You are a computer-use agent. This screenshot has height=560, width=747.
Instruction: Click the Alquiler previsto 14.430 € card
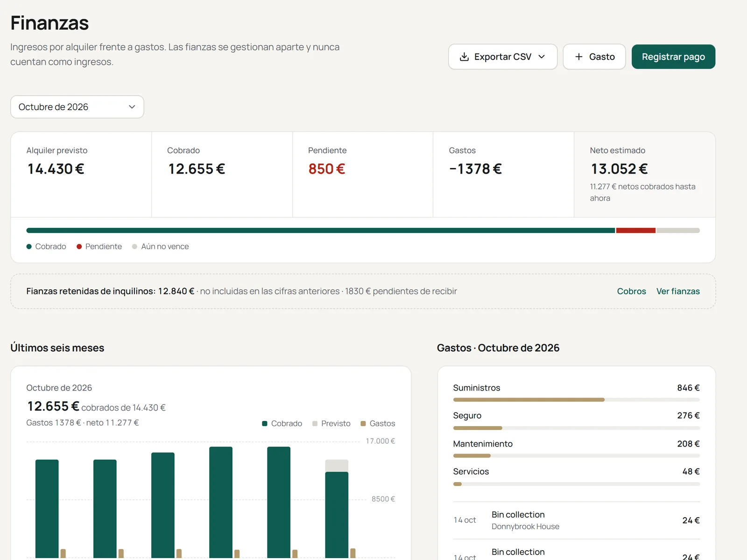pos(81,175)
